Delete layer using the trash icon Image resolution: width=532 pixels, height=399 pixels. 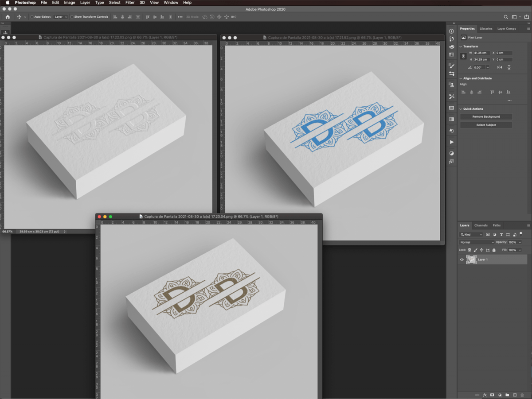click(x=522, y=395)
